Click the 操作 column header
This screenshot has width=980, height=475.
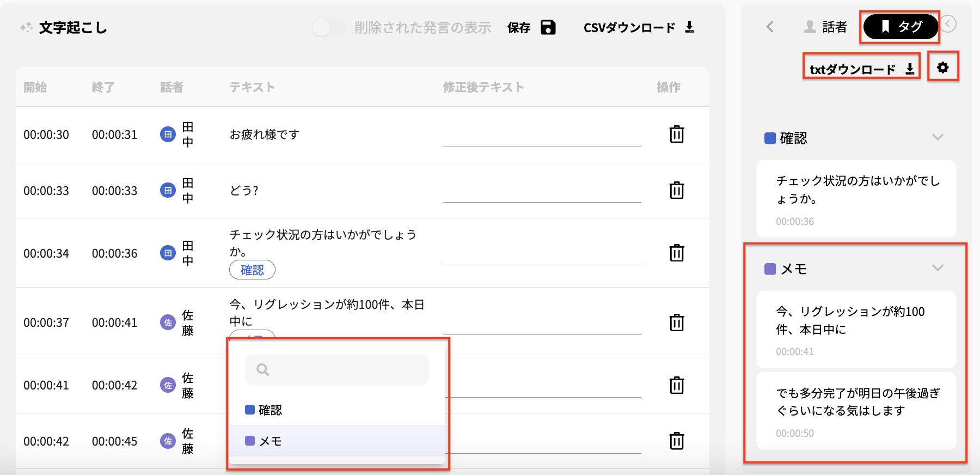(x=669, y=87)
